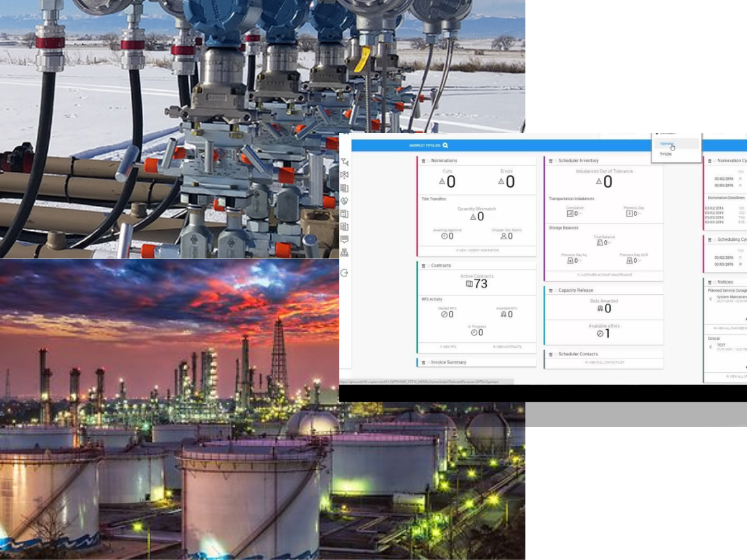Open the top filter-funnel sidebar icon
Screen dimensions: 747x560
point(344,162)
